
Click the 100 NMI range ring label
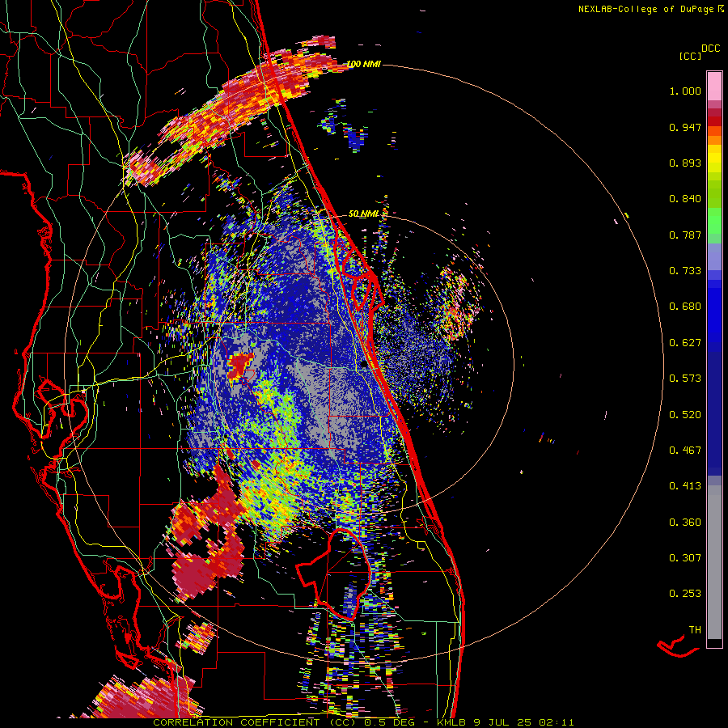364,64
